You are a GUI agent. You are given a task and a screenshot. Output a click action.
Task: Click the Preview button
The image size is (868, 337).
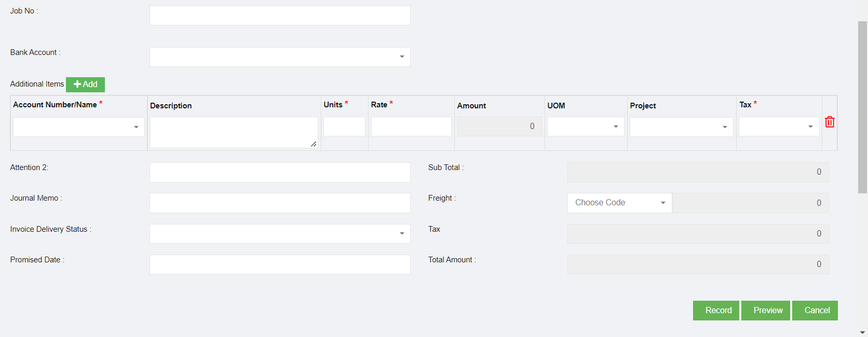765,311
